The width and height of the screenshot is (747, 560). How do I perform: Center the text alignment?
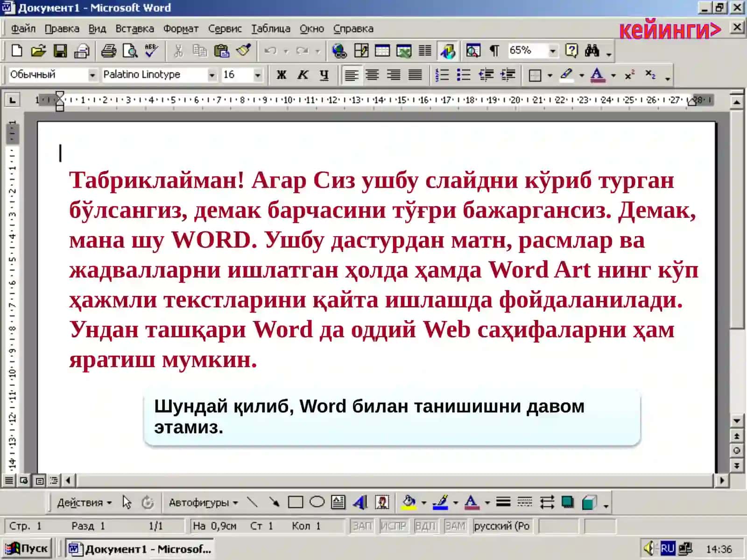tap(373, 75)
